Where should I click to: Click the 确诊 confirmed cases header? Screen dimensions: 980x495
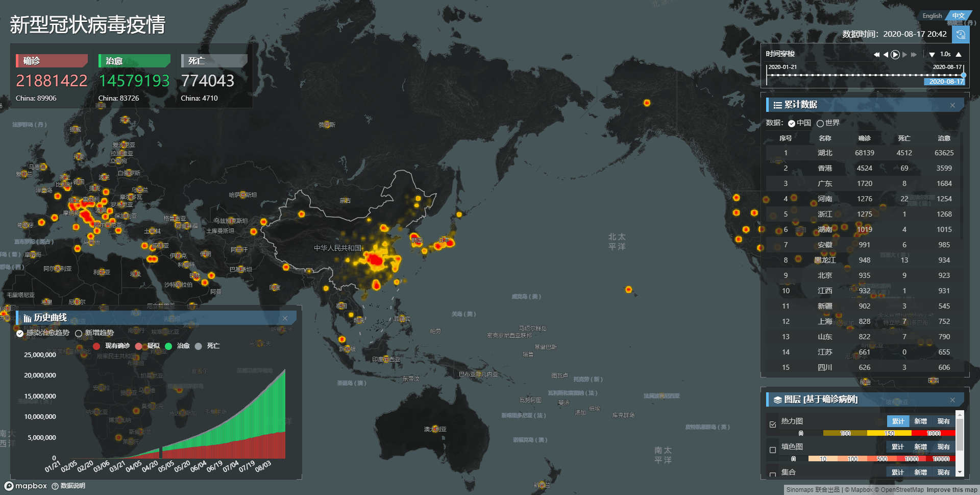coord(52,61)
